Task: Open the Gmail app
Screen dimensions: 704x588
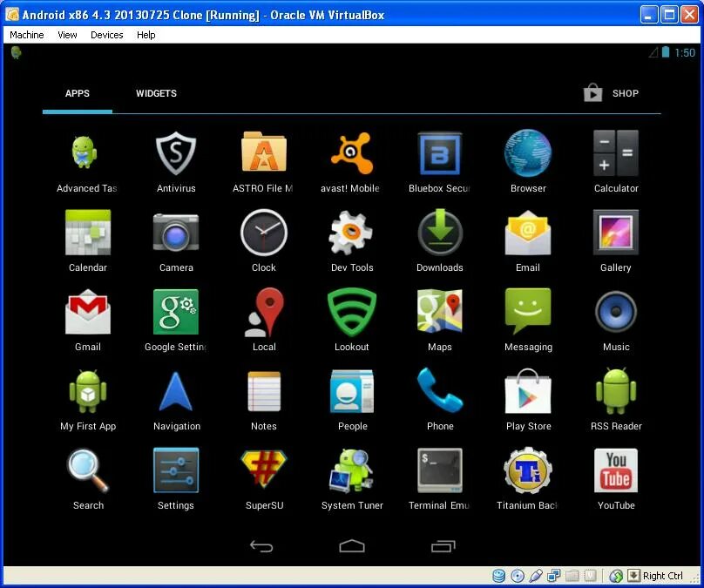Action: pos(88,312)
